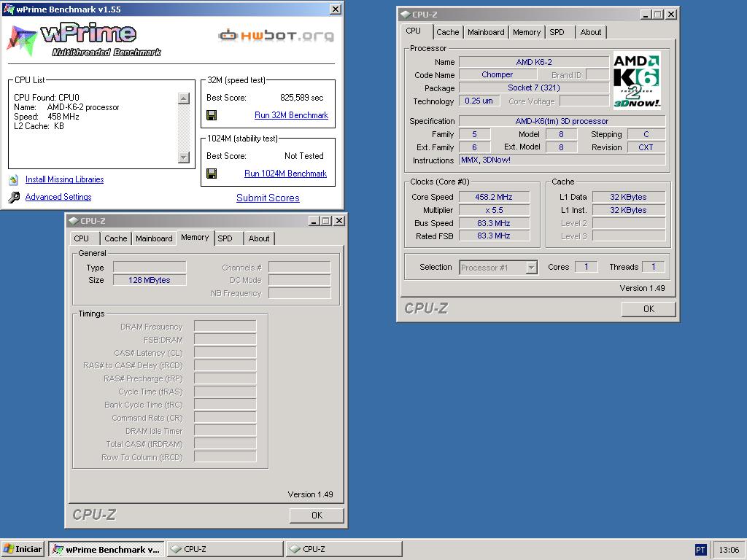The height and width of the screenshot is (560, 747).
Task: Open Advanced Settings link
Action: (58, 197)
